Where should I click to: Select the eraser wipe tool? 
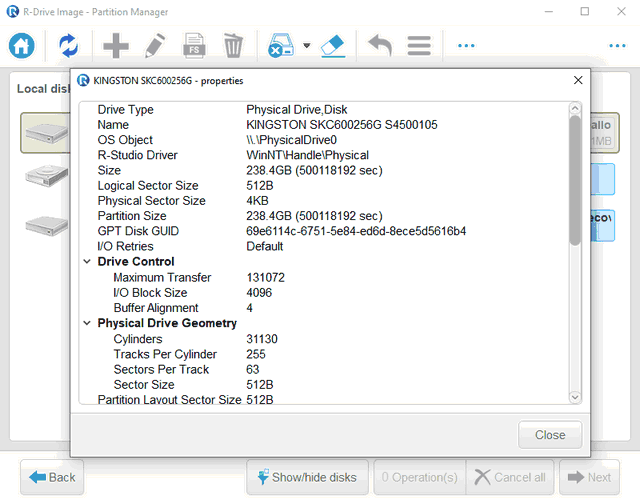(x=333, y=45)
